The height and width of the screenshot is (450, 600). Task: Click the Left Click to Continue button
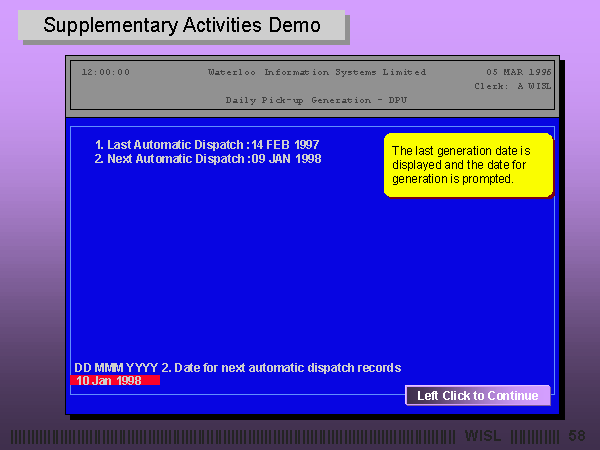(x=478, y=395)
